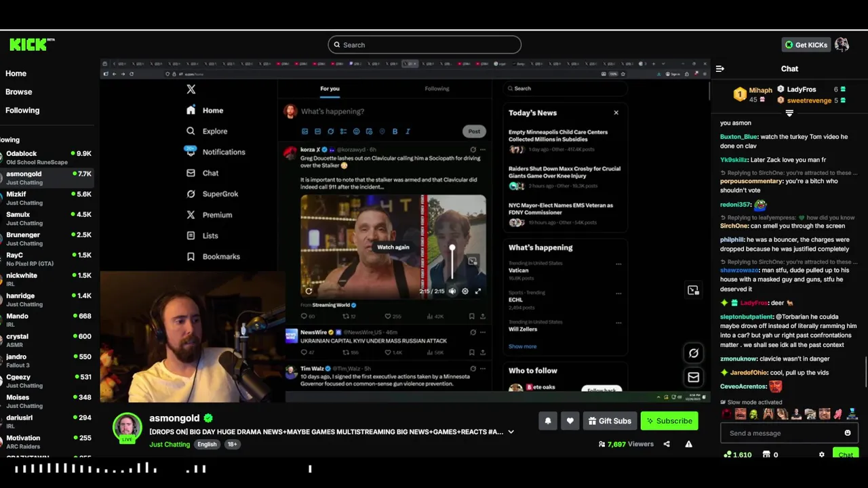Close the Today's News panel
868x488 pixels.
[616, 113]
